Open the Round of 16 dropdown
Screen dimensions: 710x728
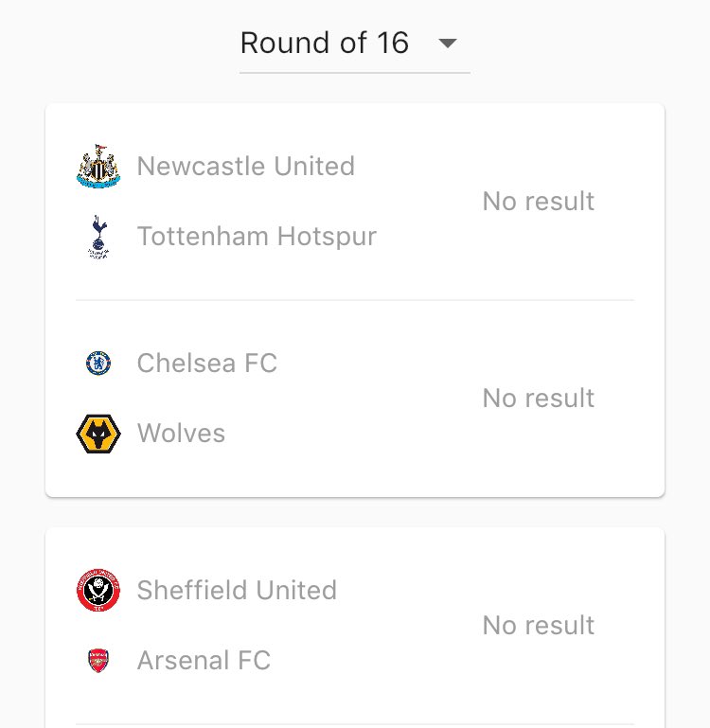click(354, 44)
